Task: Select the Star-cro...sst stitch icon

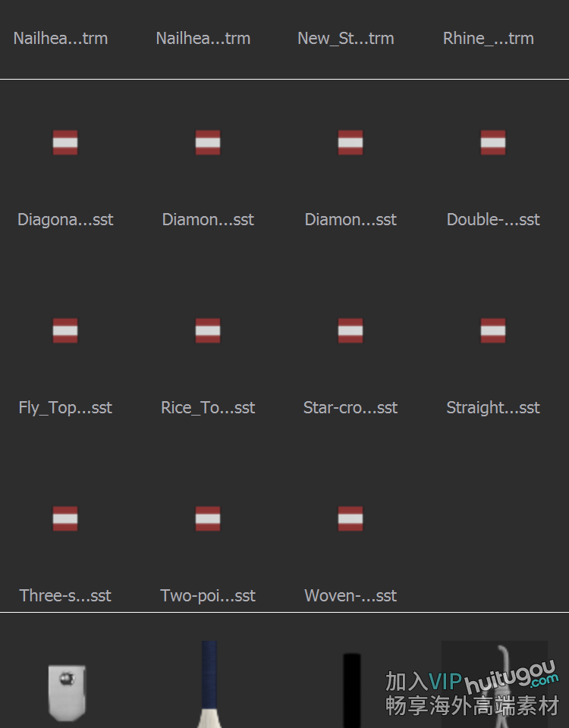Action: [351, 331]
